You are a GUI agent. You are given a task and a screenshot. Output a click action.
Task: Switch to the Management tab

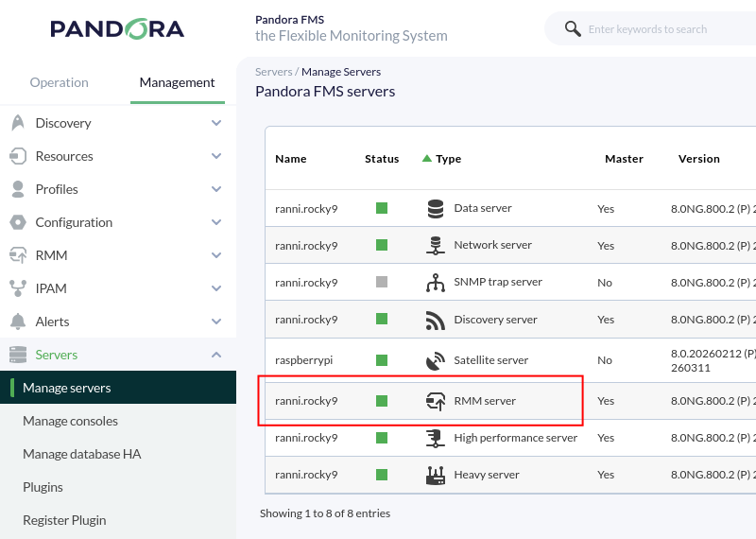click(x=177, y=82)
